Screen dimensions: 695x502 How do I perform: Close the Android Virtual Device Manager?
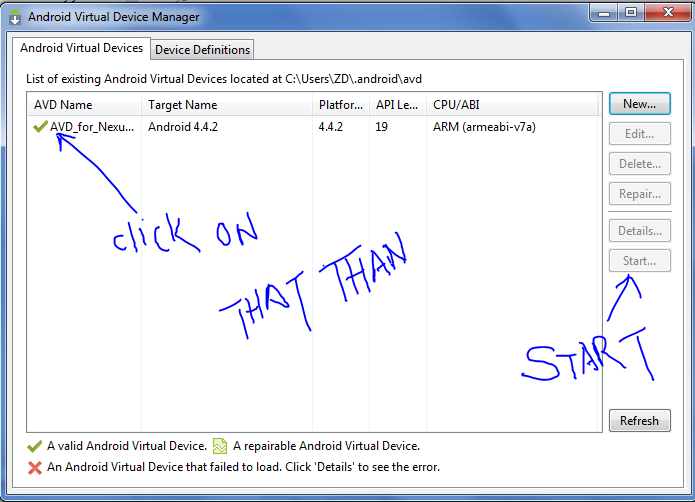pyautogui.click(x=668, y=12)
